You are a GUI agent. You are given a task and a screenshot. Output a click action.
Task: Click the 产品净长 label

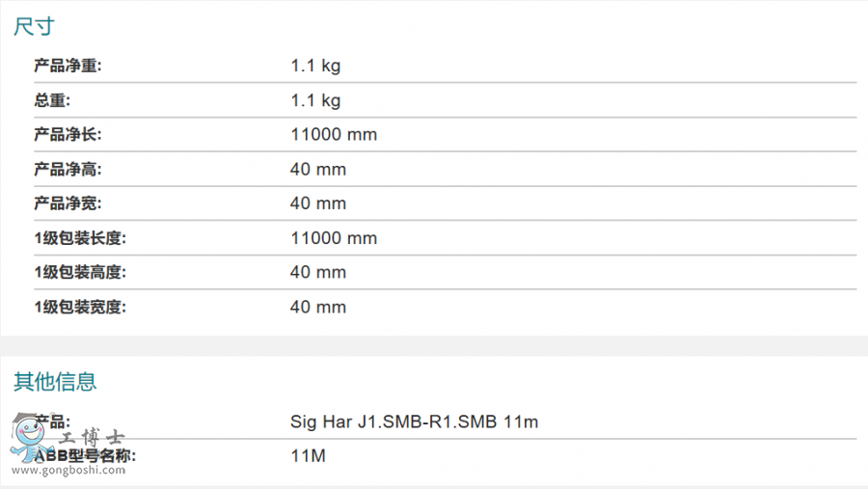[68, 135]
